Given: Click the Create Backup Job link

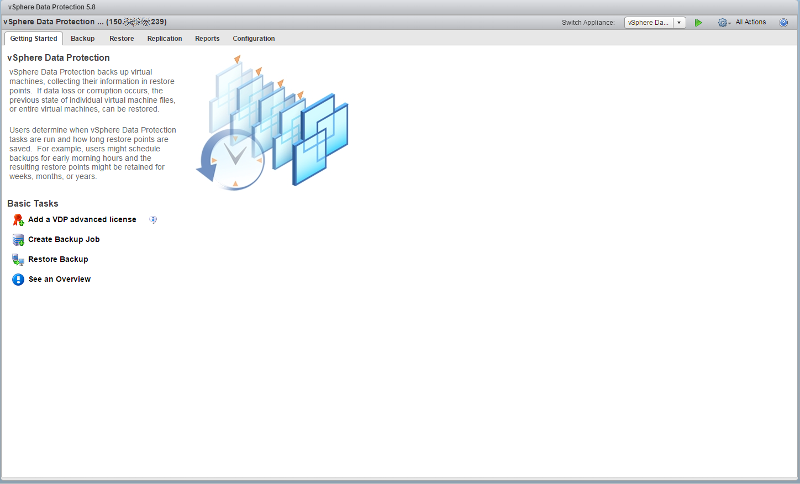Looking at the screenshot, I should 64,239.
